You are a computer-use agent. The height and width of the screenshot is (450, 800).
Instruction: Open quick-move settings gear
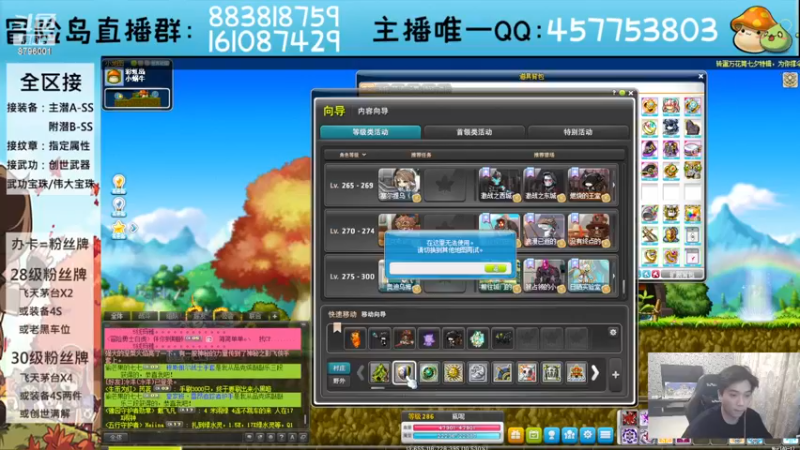point(613,332)
